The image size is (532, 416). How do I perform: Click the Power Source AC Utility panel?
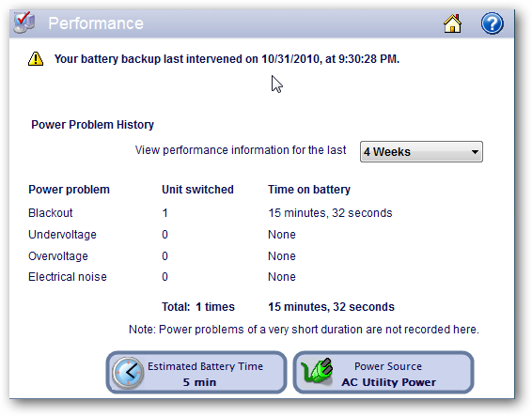pyautogui.click(x=383, y=373)
